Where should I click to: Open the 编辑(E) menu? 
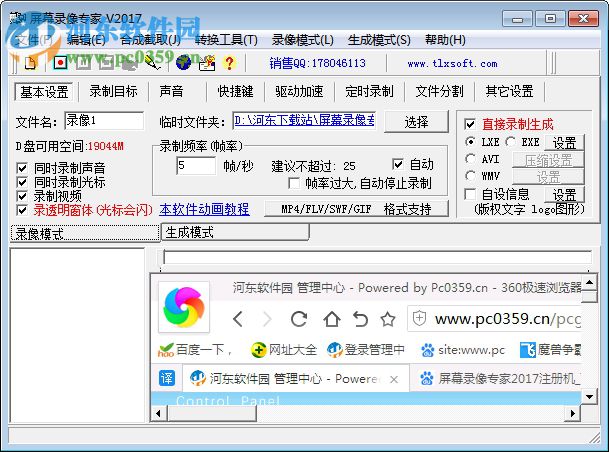(x=86, y=40)
